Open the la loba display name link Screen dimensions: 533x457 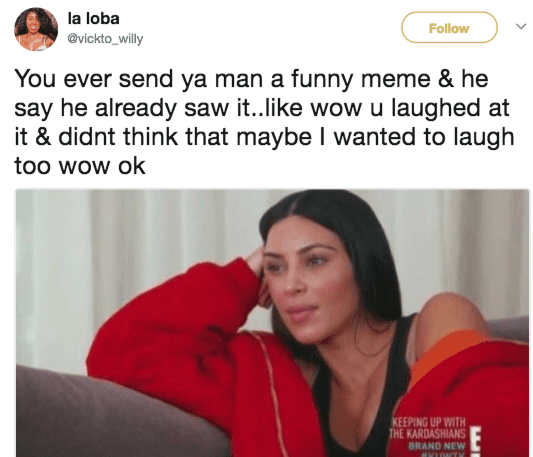[93, 19]
